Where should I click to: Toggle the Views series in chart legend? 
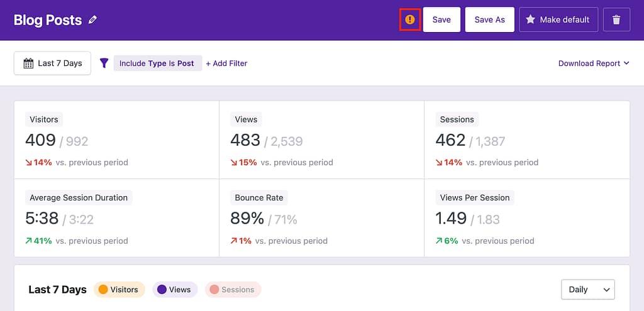coord(175,290)
